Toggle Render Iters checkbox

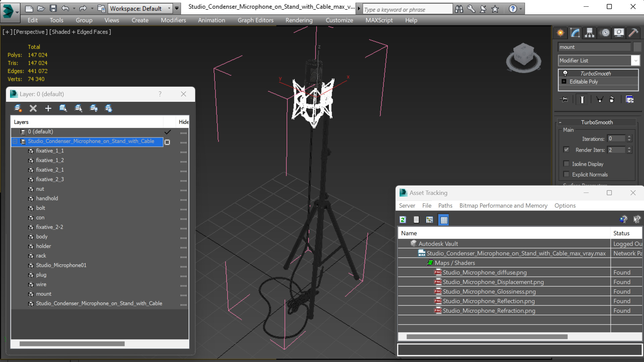pos(566,150)
